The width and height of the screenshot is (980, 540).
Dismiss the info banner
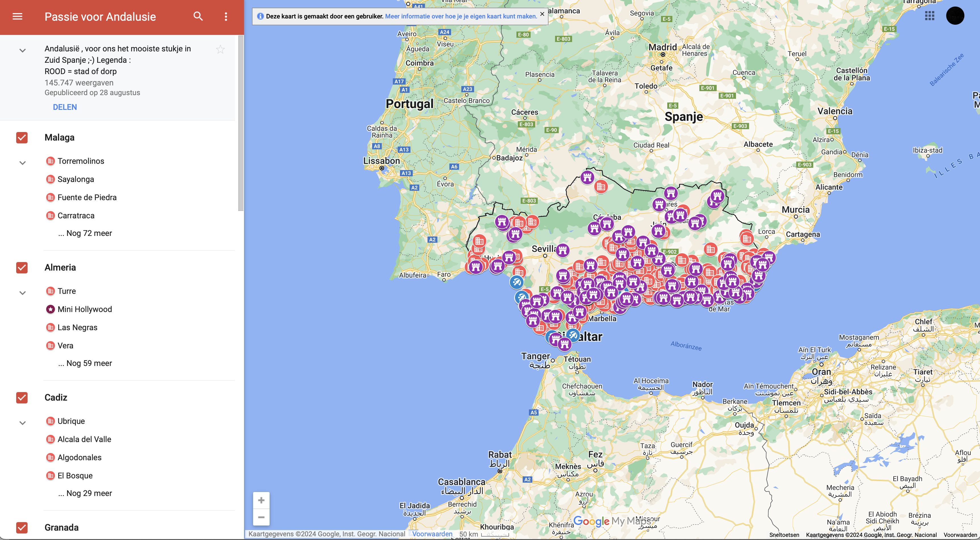coord(542,14)
